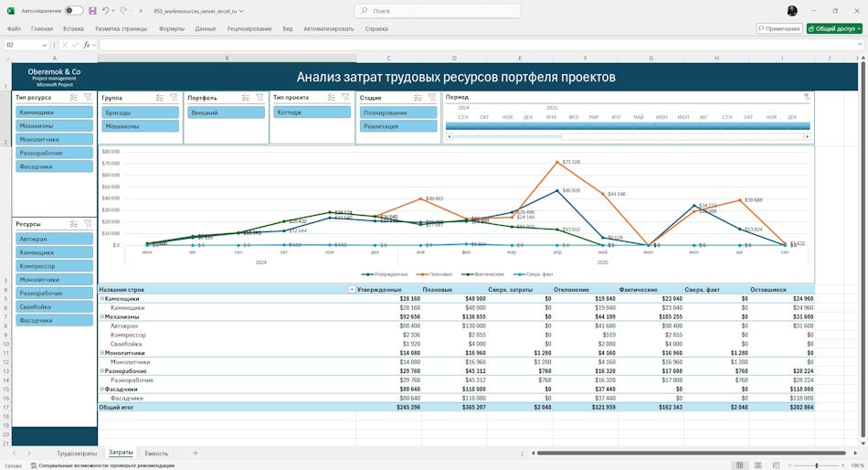Open Названия строк filter dropdown

pyautogui.click(x=351, y=289)
